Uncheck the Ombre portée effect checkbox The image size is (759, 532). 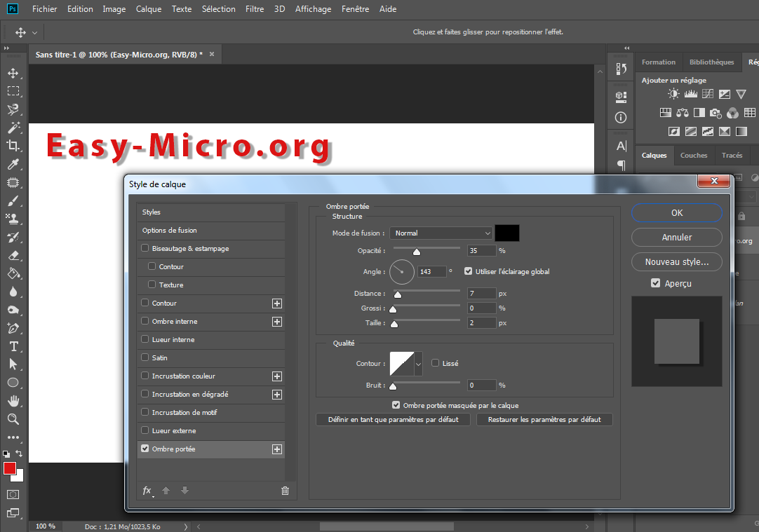pos(145,449)
